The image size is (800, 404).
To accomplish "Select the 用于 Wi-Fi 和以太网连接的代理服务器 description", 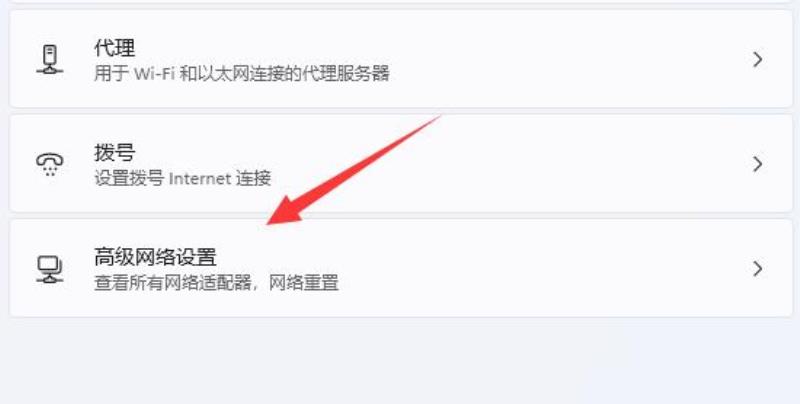I will coord(242,73).
